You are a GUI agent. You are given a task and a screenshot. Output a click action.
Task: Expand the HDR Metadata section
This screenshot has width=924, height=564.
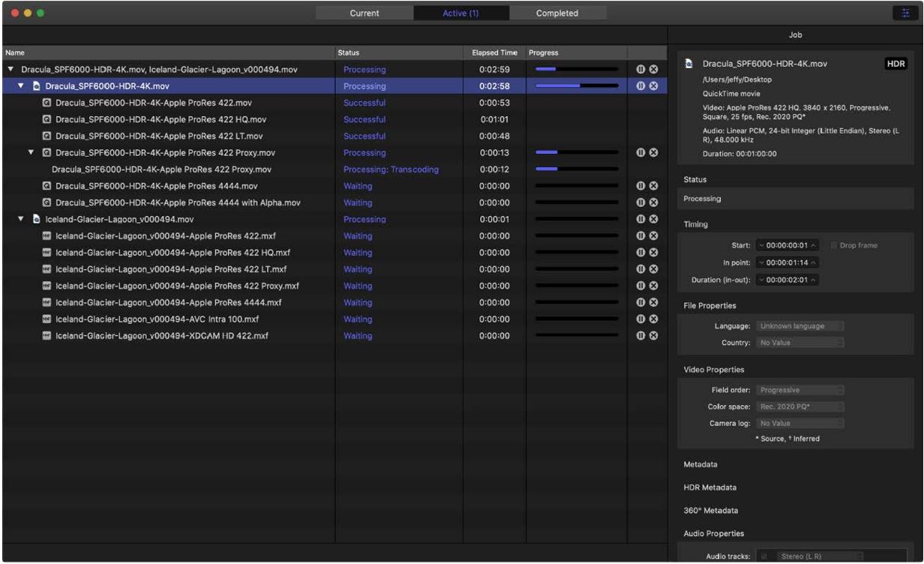click(709, 487)
